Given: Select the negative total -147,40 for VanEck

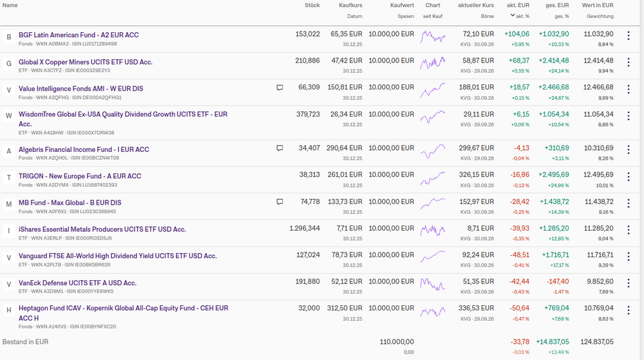Looking at the screenshot, I should (558, 281).
